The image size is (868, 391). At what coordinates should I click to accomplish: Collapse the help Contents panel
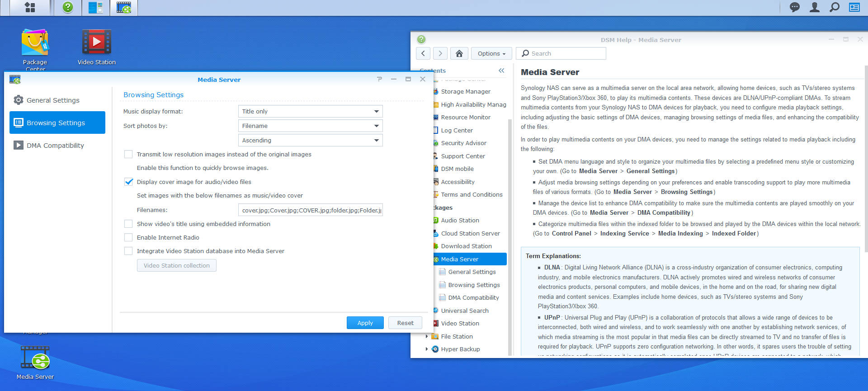point(501,71)
